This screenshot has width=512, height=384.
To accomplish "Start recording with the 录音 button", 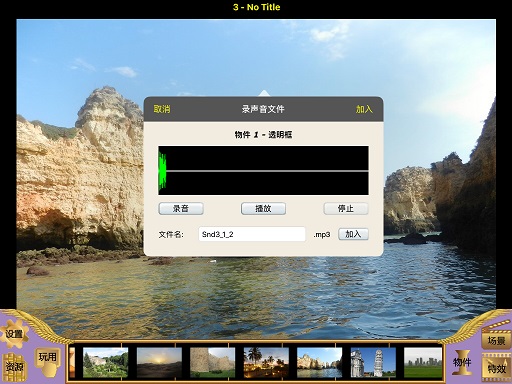I will pos(181,209).
